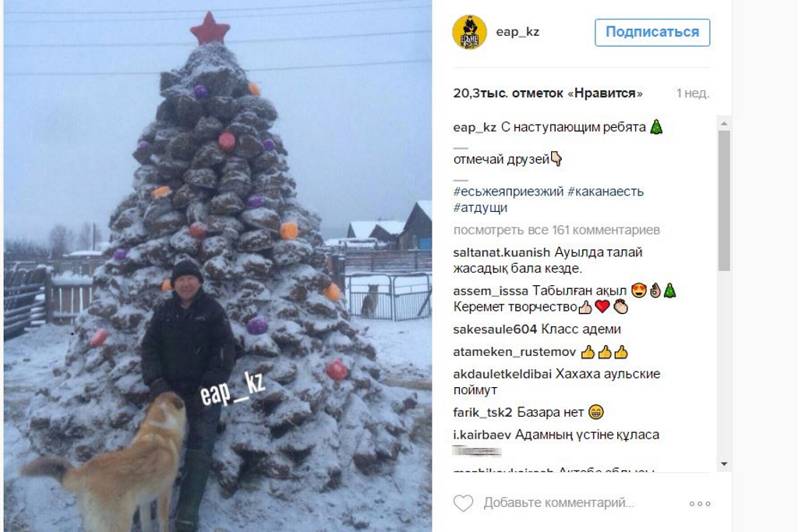Image resolution: width=798 pixels, height=532 pixels.
Task: View all 161 comments link
Action: 556,231
